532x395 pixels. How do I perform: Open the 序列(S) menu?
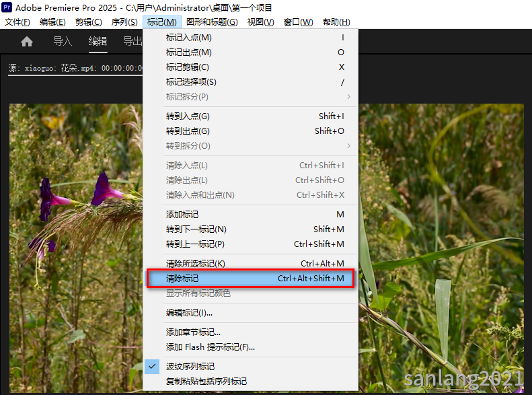124,22
